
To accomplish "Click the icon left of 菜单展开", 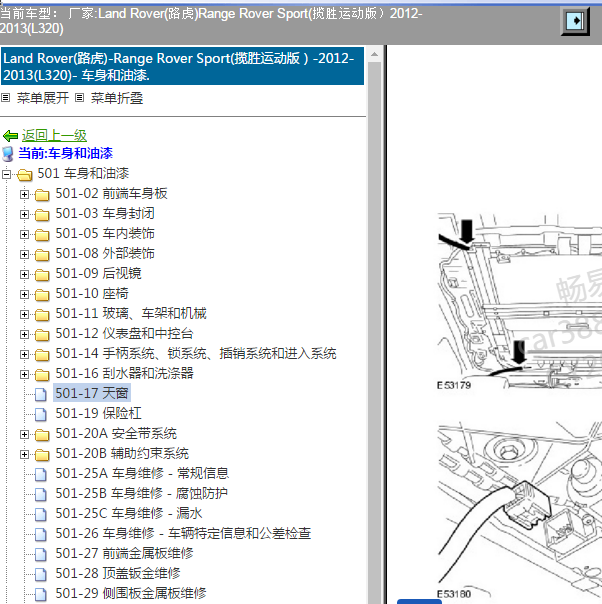I will [x=6, y=98].
